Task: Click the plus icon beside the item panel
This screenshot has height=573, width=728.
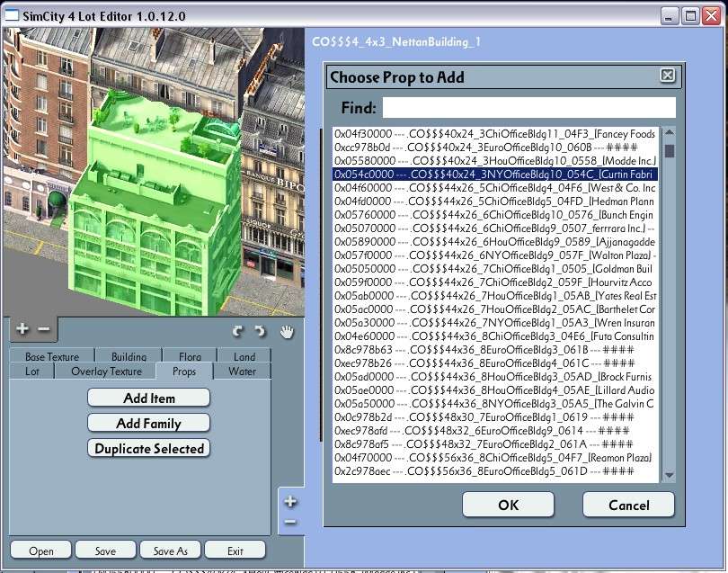Action: click(290, 501)
